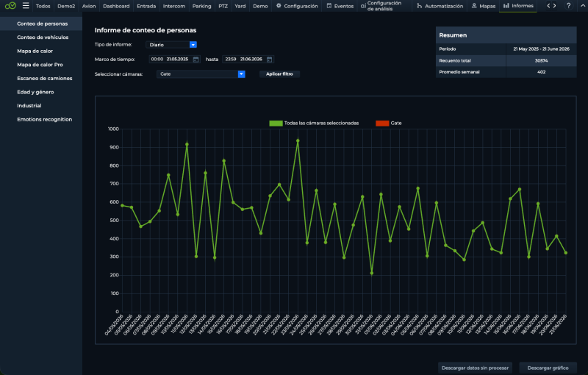Select Mapa de calor Pro sidebar item
This screenshot has width=588, height=375.
pyautogui.click(x=40, y=65)
